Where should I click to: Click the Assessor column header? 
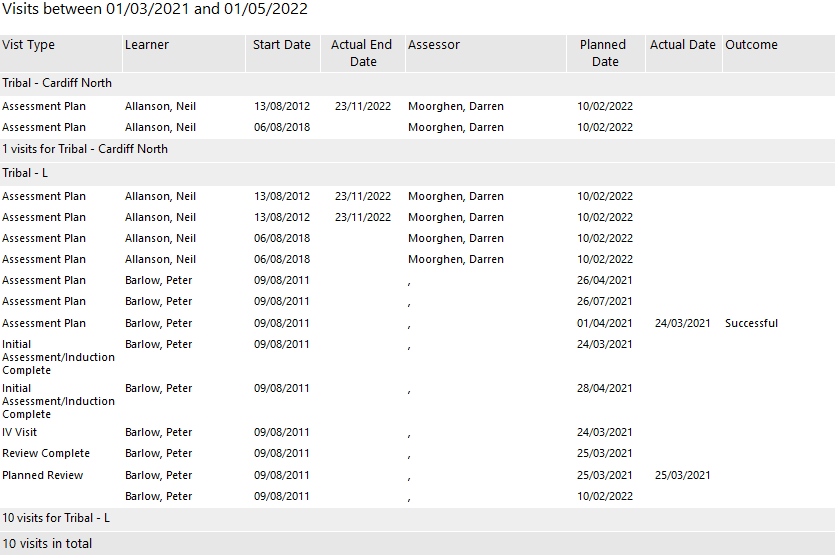pyautogui.click(x=434, y=45)
